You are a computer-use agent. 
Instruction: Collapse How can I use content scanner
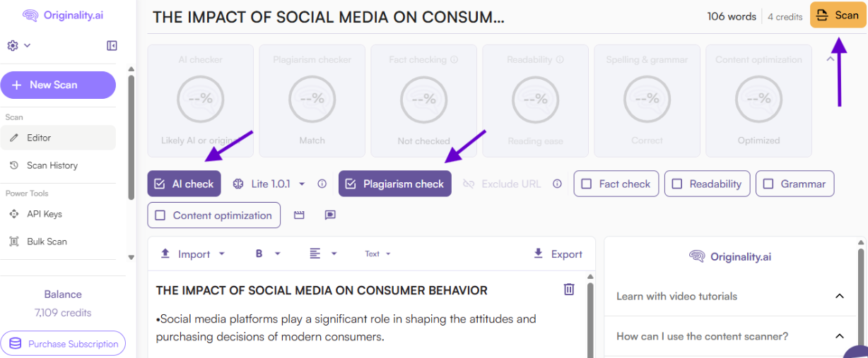coord(840,336)
